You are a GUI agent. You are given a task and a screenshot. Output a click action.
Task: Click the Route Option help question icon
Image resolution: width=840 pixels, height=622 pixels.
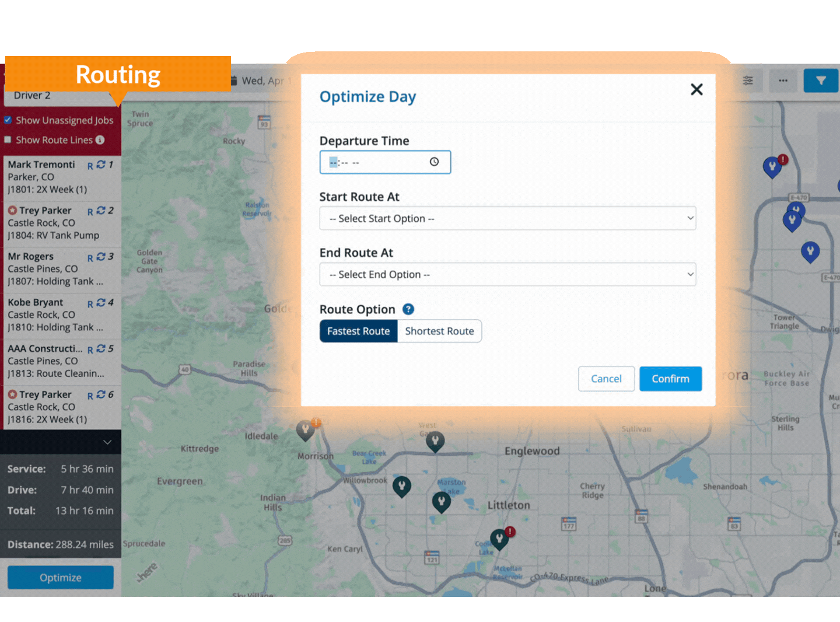pos(408,309)
